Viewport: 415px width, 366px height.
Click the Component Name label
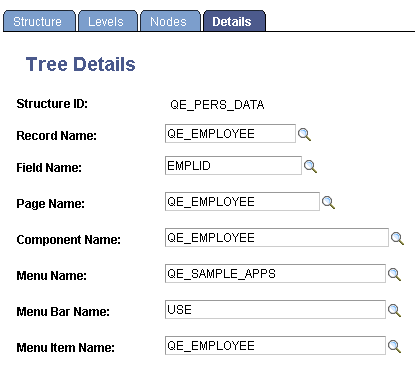68,240
